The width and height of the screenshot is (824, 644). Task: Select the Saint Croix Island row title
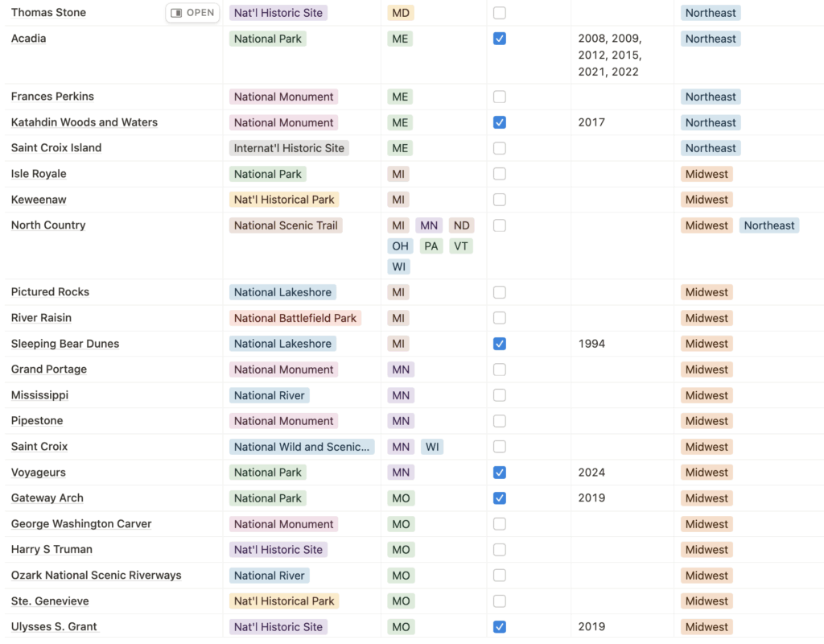click(x=56, y=147)
